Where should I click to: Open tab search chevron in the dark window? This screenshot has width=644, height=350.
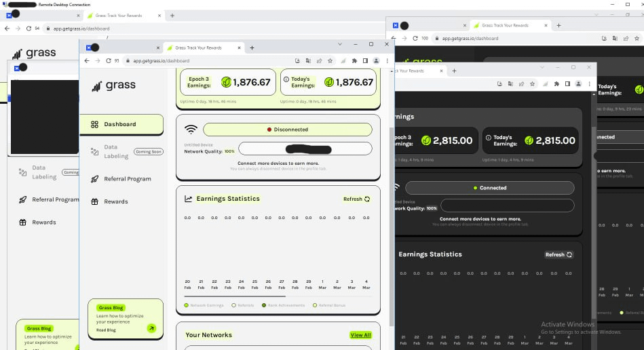[x=542, y=67]
